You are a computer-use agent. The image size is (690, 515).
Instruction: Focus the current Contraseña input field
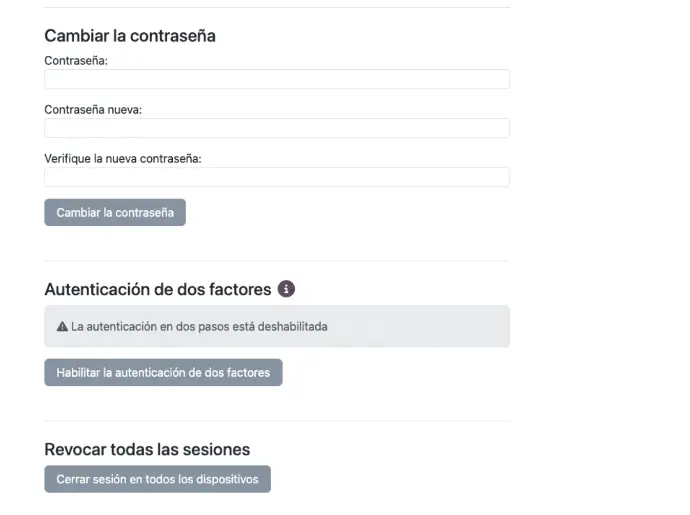(x=277, y=79)
